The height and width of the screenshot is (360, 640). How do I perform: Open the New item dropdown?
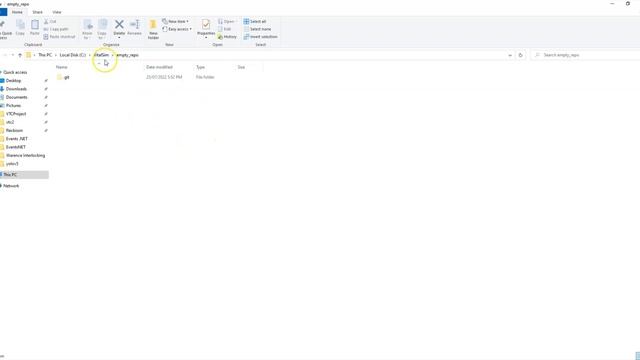(176, 21)
